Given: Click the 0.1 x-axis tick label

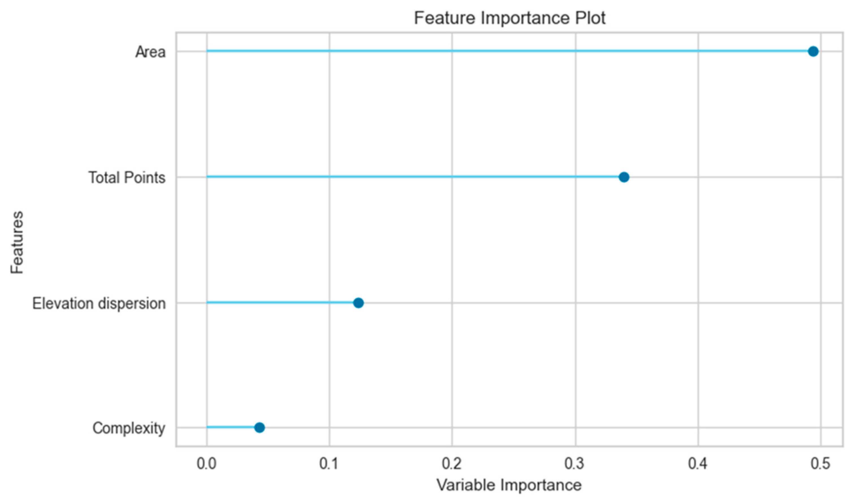Looking at the screenshot, I should 329,463.
